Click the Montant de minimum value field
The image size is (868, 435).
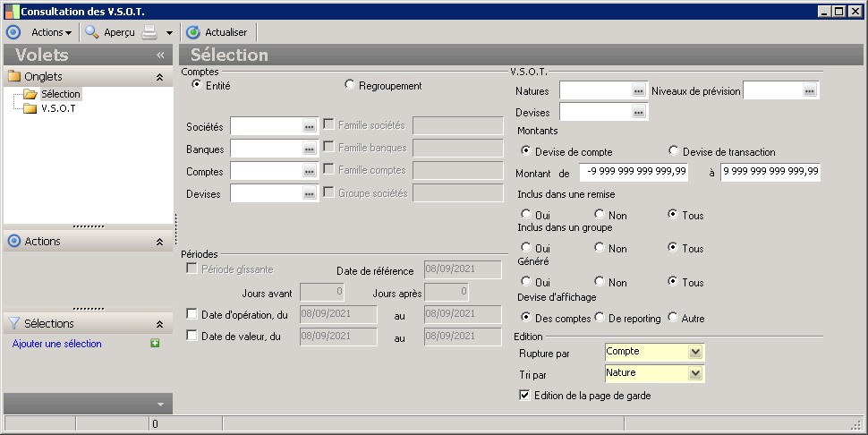[x=634, y=172]
